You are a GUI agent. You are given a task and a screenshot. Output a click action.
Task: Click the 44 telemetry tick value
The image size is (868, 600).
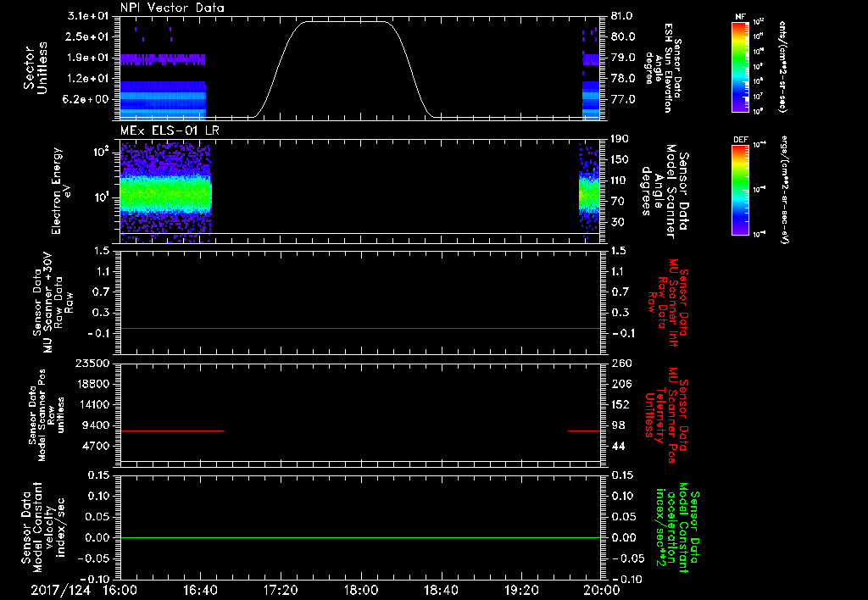coord(616,446)
